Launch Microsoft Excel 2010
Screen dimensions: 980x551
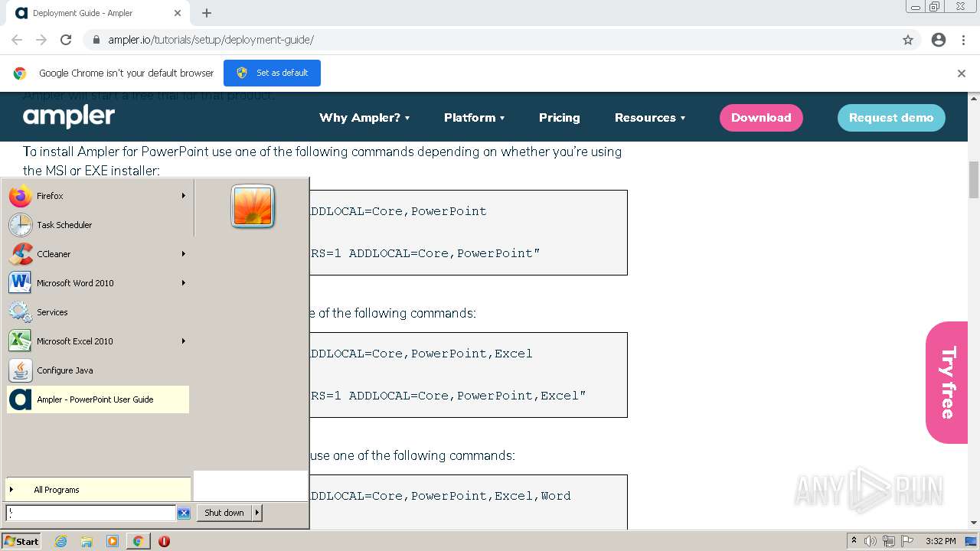97,341
